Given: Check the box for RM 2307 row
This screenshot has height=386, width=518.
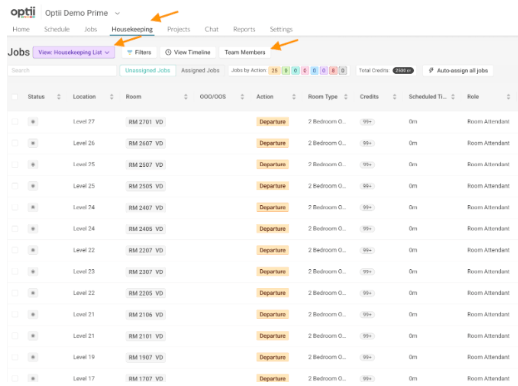Looking at the screenshot, I should tap(15, 271).
